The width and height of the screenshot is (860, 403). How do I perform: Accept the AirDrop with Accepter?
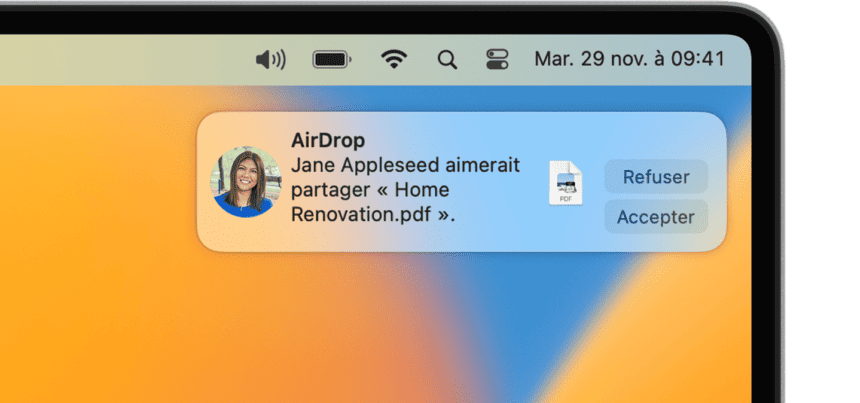click(x=656, y=217)
